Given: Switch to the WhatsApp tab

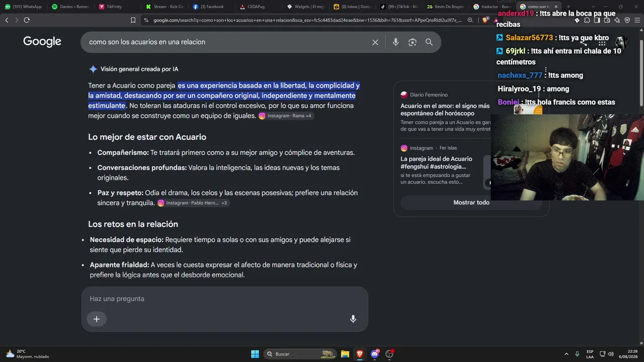Looking at the screenshot, I should pos(23,7).
